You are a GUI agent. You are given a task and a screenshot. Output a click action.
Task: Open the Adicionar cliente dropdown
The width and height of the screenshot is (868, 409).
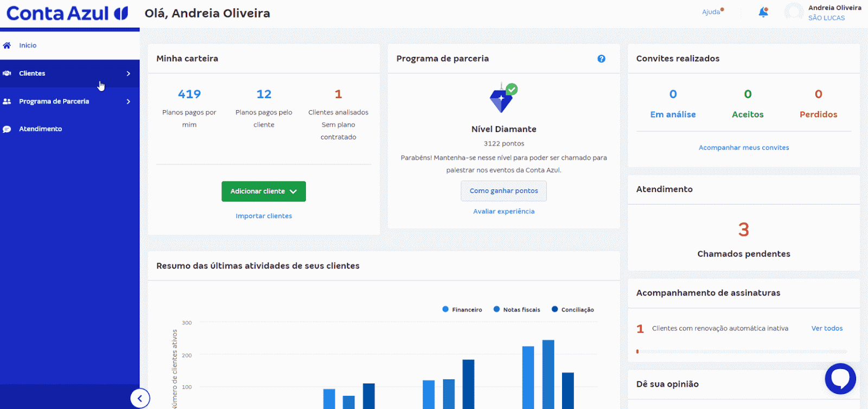click(264, 191)
